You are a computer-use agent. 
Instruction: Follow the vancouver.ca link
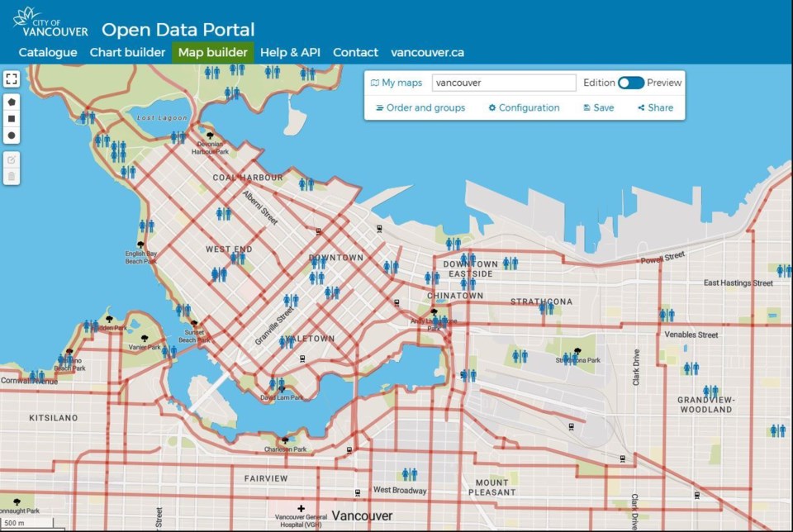[427, 53]
